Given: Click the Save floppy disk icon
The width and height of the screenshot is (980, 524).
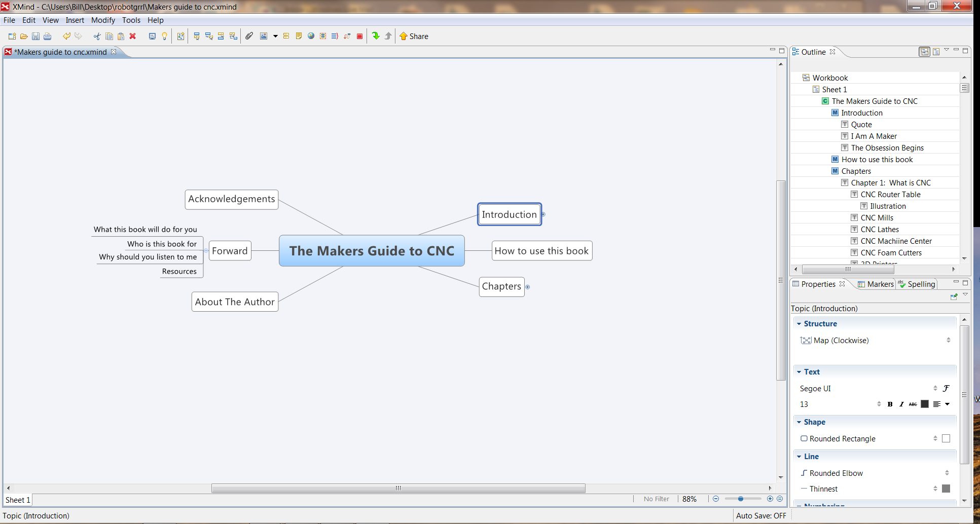Looking at the screenshot, I should (35, 36).
